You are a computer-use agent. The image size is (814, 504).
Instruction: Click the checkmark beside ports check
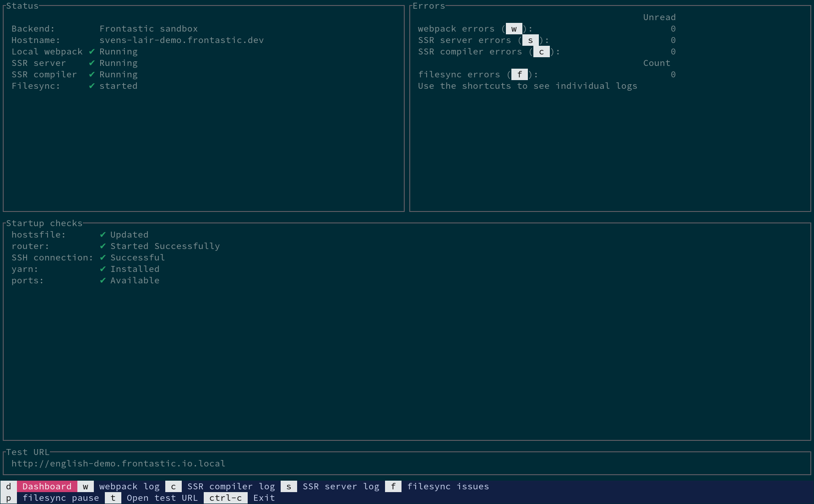click(103, 280)
